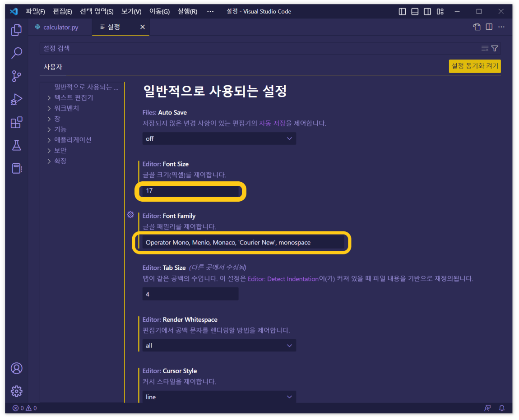
Task: Open Cursor Style dropdown showing line
Action: (219, 397)
